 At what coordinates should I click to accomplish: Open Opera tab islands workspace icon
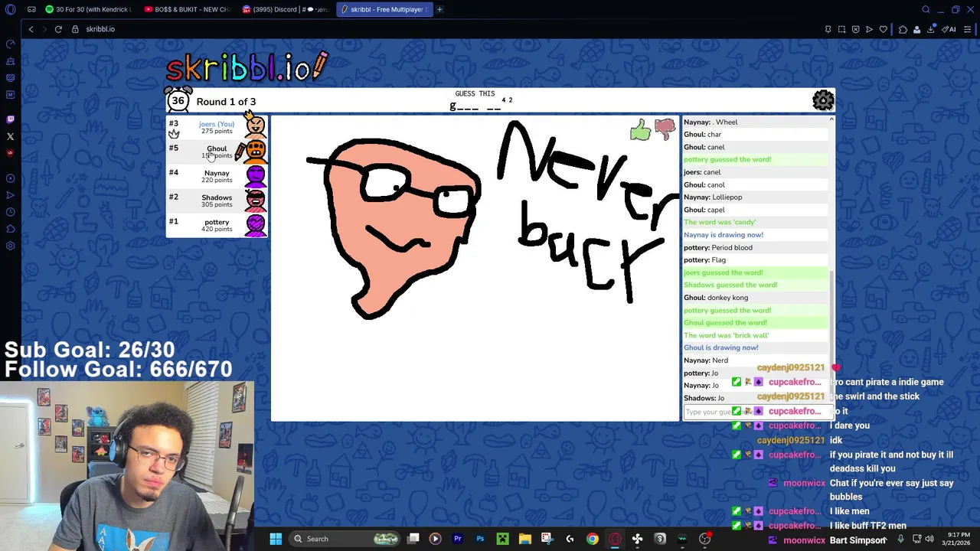pos(31,9)
